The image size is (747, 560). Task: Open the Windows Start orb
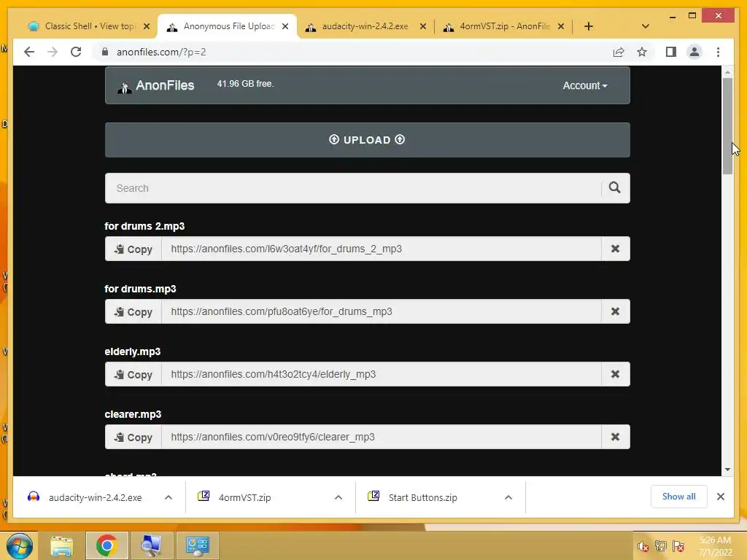19,545
